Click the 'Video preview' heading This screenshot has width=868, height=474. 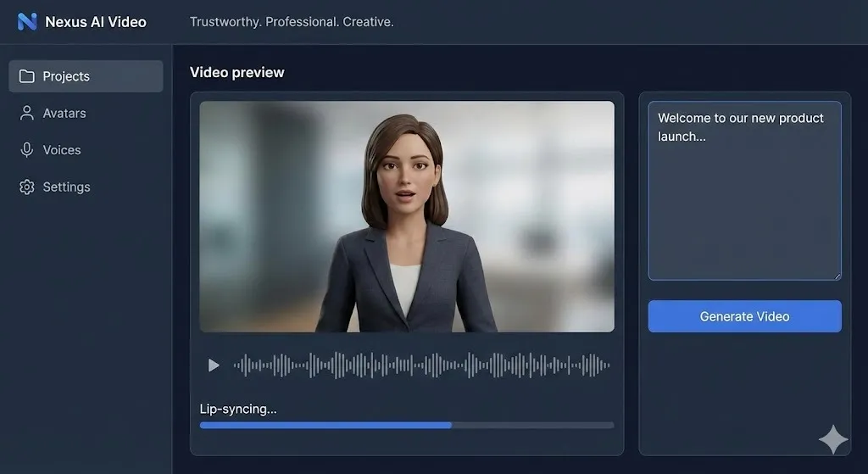tap(237, 73)
